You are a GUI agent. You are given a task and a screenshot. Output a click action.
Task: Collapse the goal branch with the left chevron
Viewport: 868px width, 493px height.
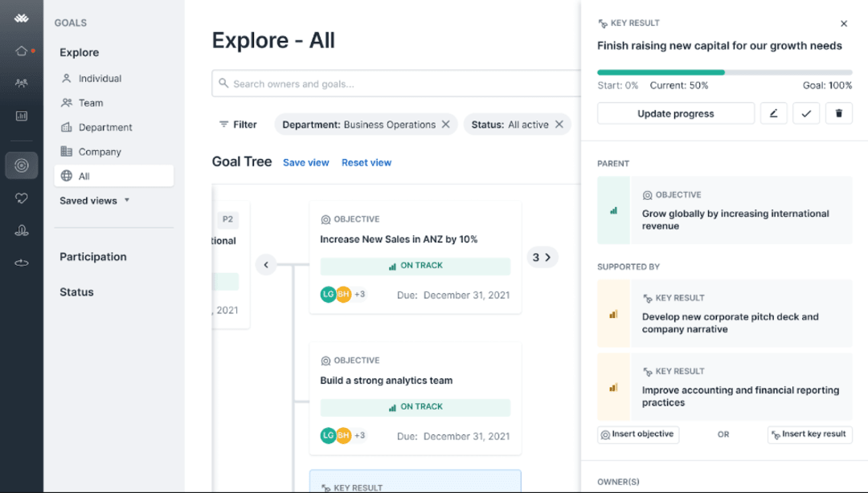click(x=265, y=264)
